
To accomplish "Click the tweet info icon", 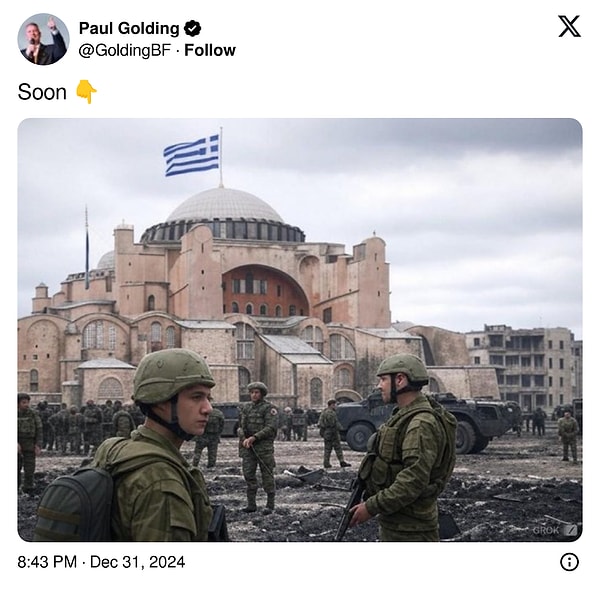I will coord(569,562).
